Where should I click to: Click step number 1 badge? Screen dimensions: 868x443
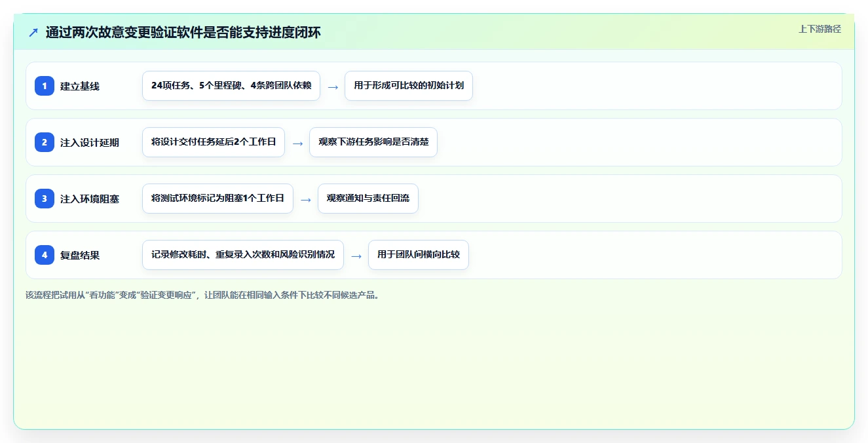(45, 86)
